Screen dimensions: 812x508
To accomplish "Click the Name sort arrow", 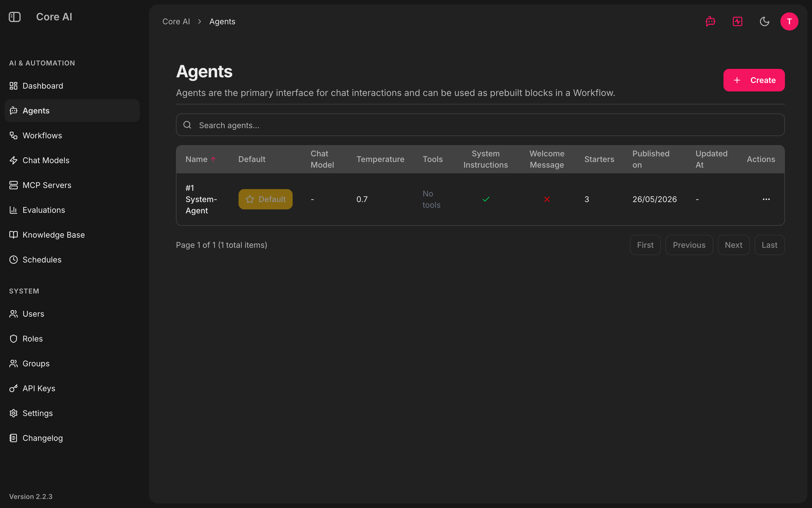I will tap(213, 159).
